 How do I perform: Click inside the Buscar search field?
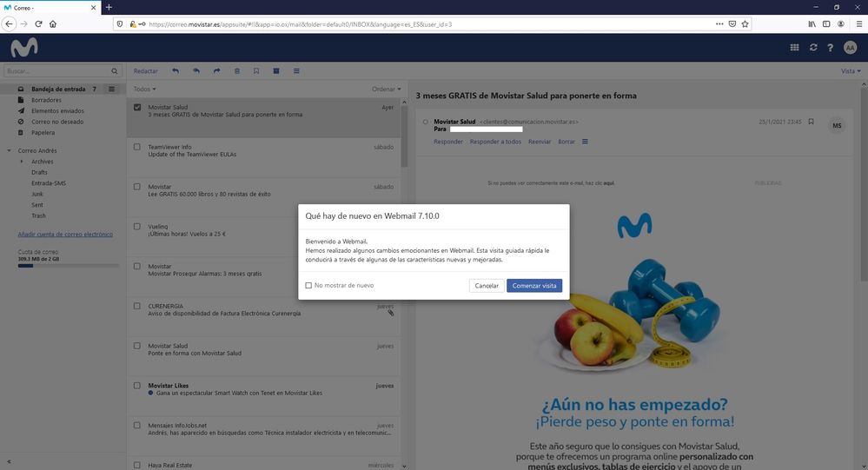pyautogui.click(x=56, y=70)
